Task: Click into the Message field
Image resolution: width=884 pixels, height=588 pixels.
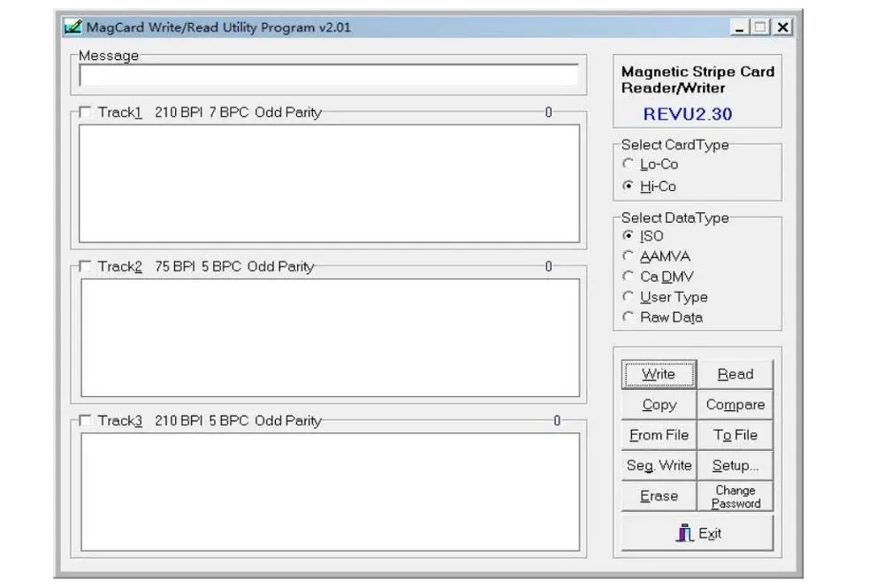Action: (x=329, y=75)
